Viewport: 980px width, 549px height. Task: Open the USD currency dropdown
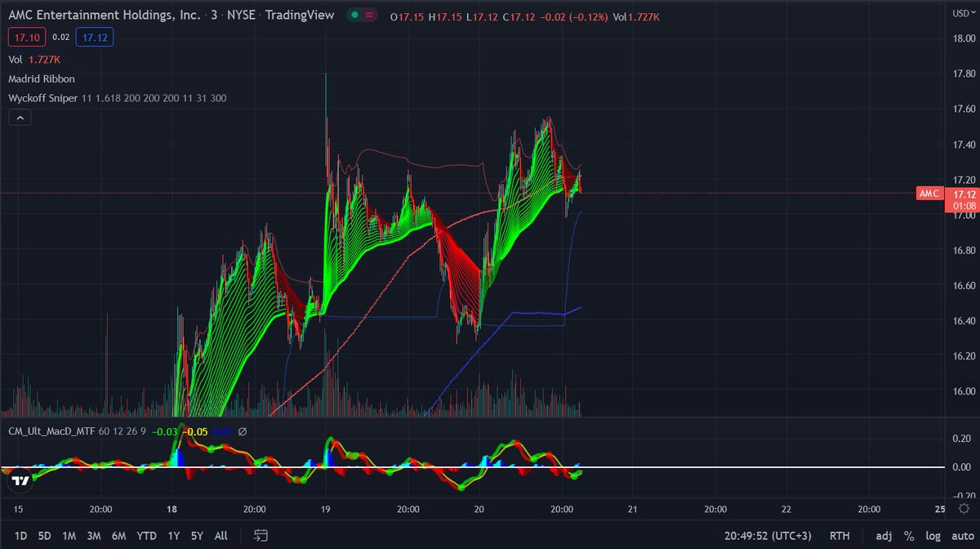pyautogui.click(x=962, y=12)
